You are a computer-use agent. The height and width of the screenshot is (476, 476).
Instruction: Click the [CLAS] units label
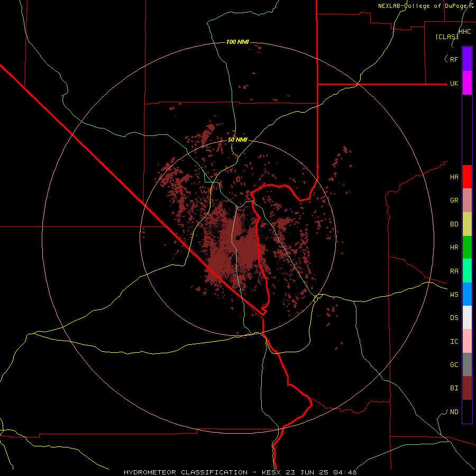(446, 36)
